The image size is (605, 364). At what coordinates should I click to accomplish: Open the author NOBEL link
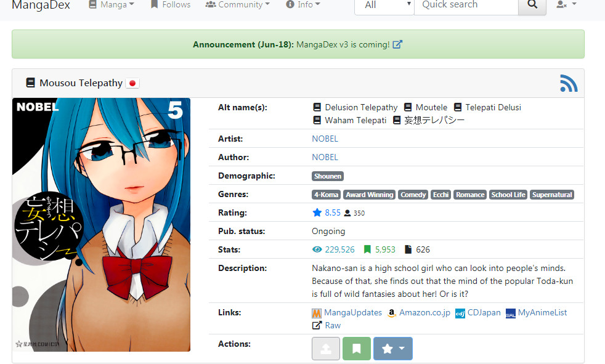coord(325,157)
